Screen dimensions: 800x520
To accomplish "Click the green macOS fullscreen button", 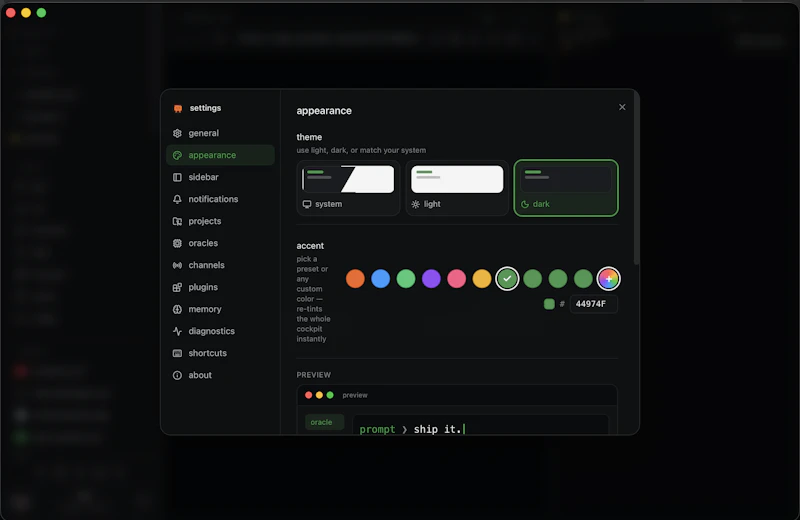I will 41,13.
